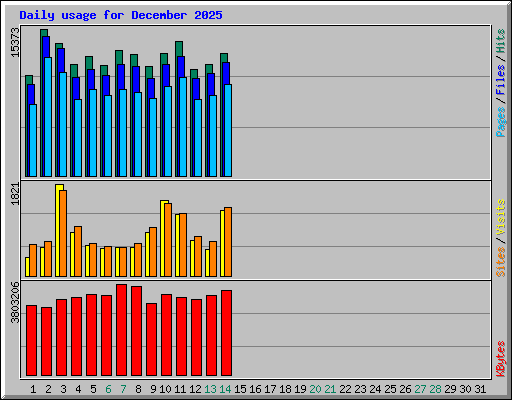Viewport: 512px width, 400px height.
Task: Click the light blue Pages bar for day 2
Action: 48,117
